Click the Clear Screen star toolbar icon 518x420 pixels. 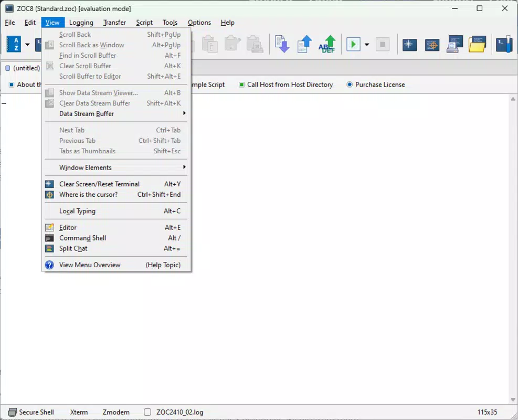pos(409,44)
